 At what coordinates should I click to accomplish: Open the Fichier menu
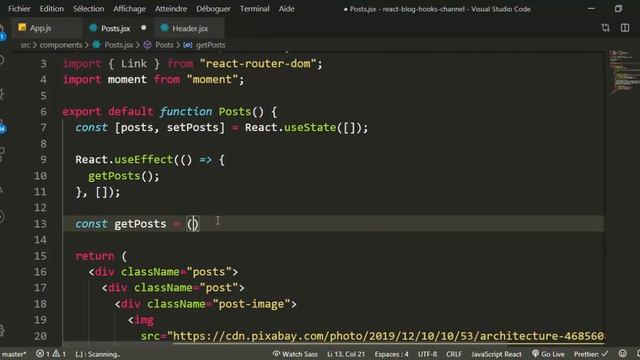click(x=19, y=9)
